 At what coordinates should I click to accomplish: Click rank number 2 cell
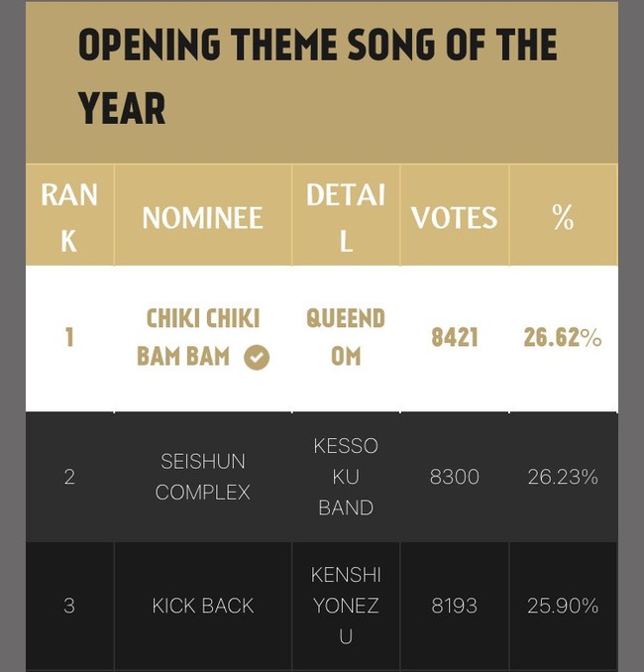coord(69,477)
